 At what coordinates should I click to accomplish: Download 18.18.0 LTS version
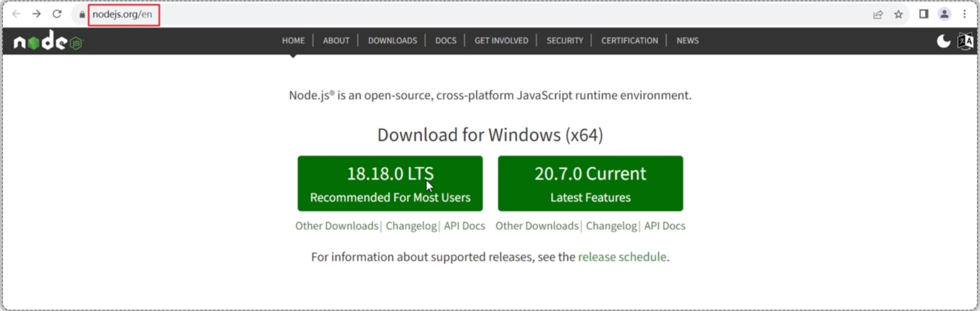[x=390, y=183]
